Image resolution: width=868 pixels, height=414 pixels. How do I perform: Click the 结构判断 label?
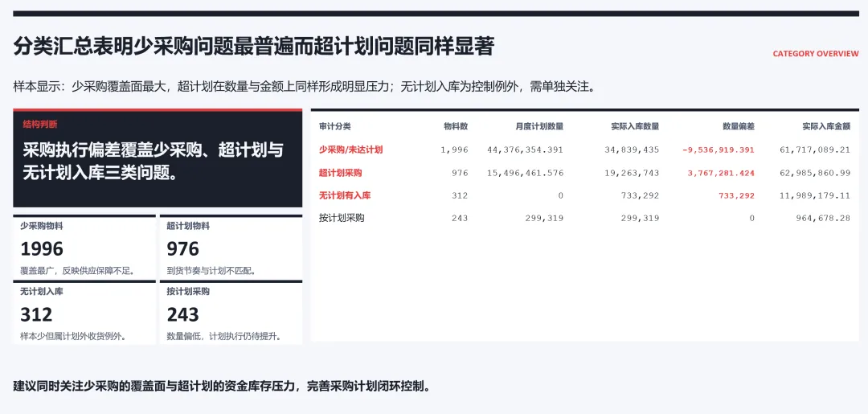point(40,125)
